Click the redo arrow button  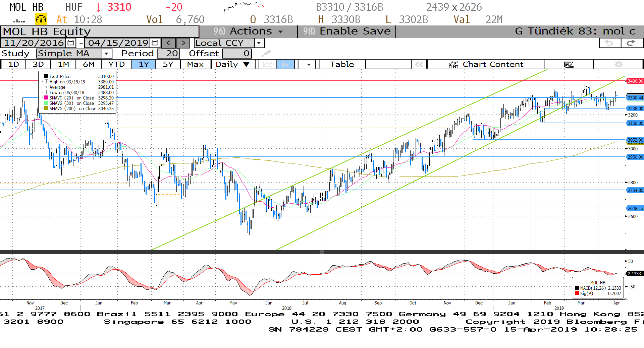tap(632, 43)
